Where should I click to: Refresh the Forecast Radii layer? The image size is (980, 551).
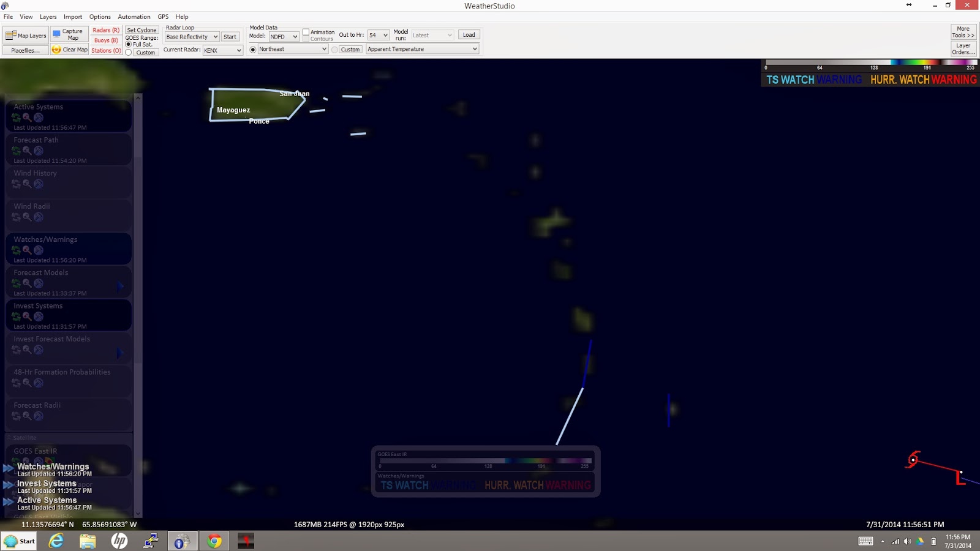click(17, 416)
